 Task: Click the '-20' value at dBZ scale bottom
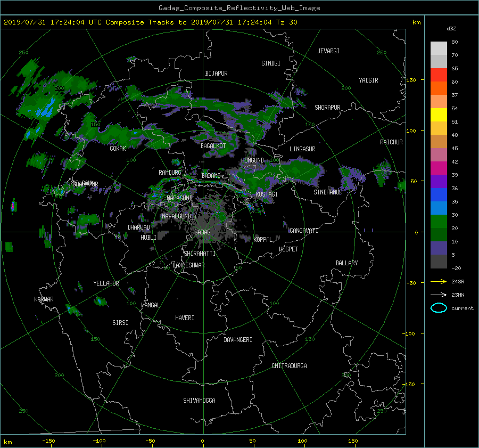[456, 268]
